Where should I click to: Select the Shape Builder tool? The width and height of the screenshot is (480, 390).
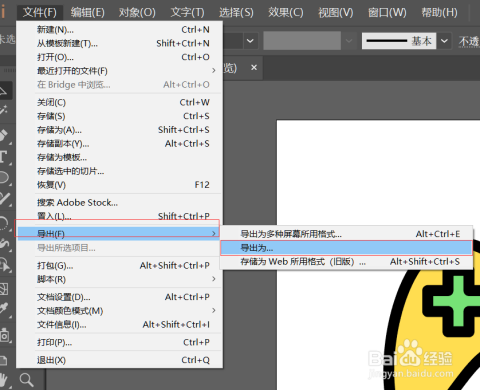tap(5, 266)
